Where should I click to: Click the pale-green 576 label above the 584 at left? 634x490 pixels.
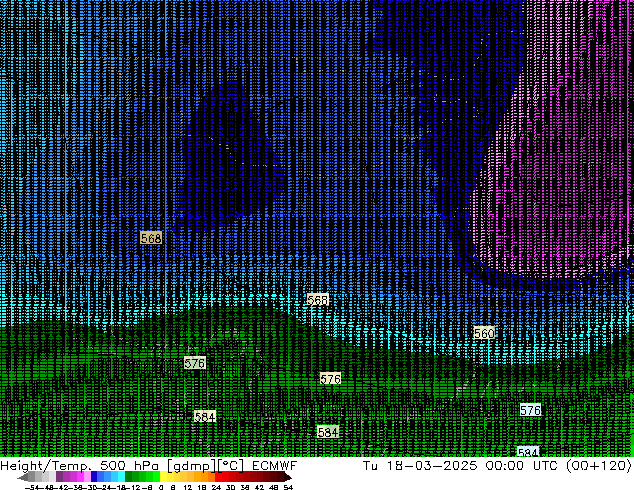click(x=195, y=363)
